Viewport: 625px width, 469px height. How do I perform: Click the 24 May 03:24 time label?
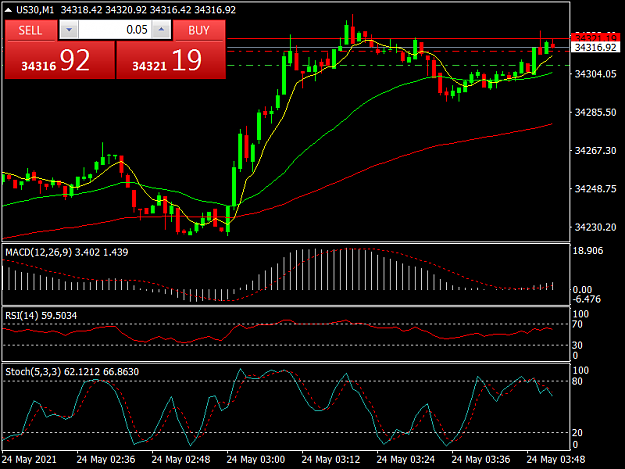[406, 459]
